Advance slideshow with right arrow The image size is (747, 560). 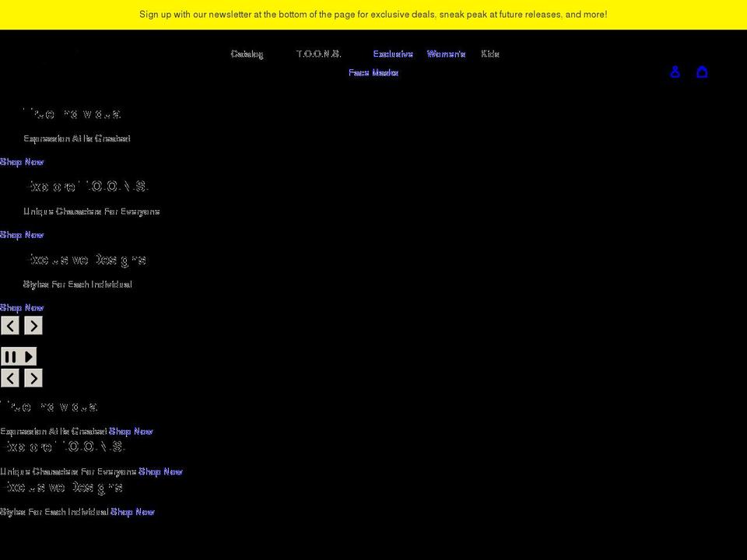33,325
